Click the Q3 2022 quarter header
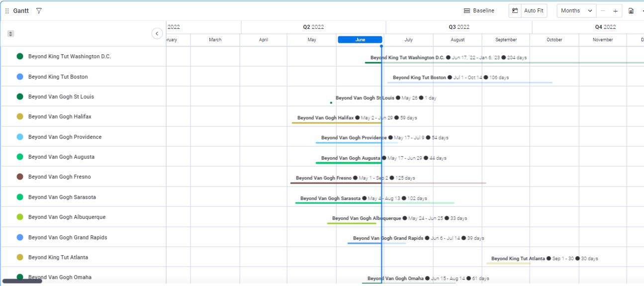 [x=459, y=27]
